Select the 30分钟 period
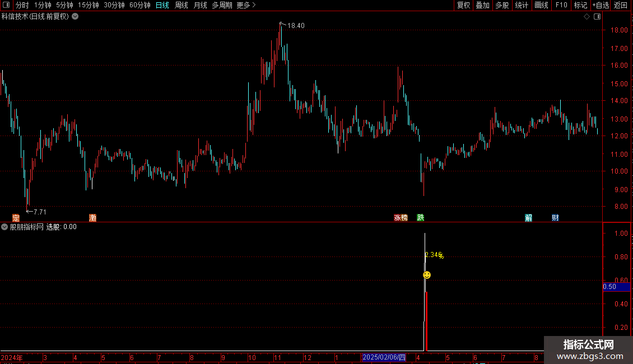Viewport: 633px width, 364px height. click(114, 5)
